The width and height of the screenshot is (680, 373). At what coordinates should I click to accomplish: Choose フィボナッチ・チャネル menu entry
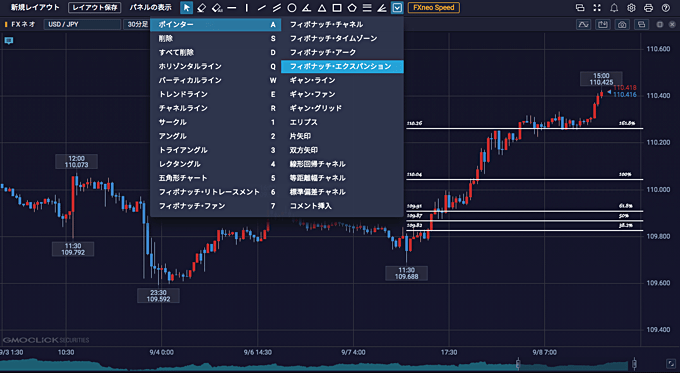342,24
